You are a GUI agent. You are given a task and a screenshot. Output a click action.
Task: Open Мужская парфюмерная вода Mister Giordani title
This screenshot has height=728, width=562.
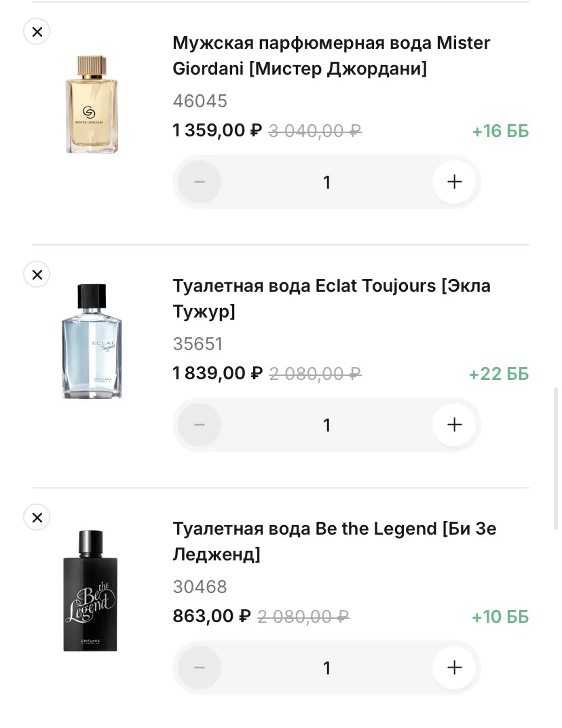[x=331, y=56]
